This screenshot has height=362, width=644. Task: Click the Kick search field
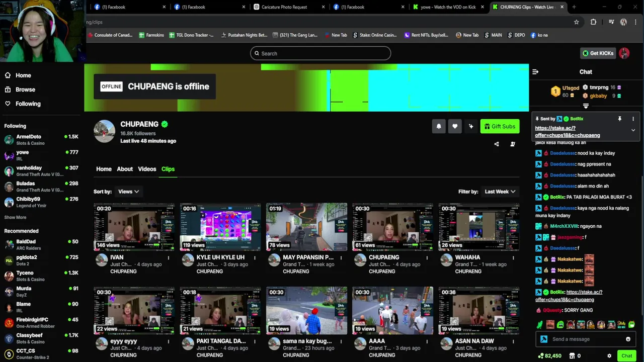pyautogui.click(x=320, y=53)
